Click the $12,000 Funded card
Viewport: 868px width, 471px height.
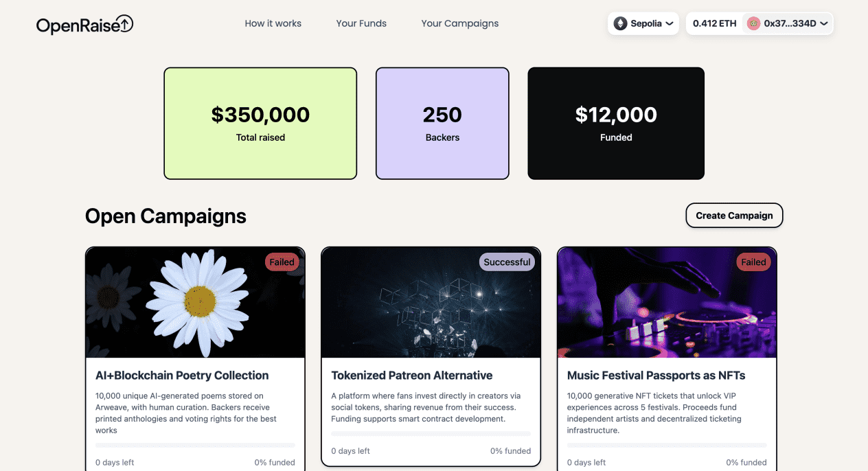point(616,124)
